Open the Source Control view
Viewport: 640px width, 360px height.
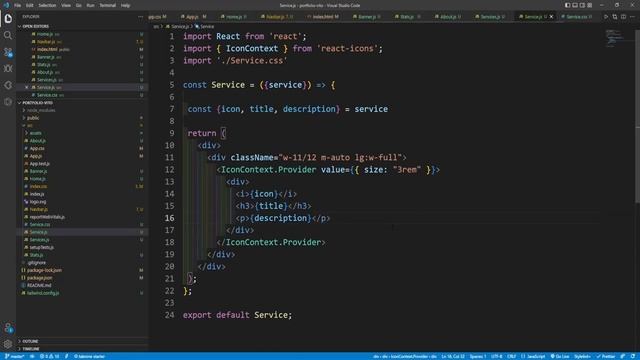(x=8, y=52)
